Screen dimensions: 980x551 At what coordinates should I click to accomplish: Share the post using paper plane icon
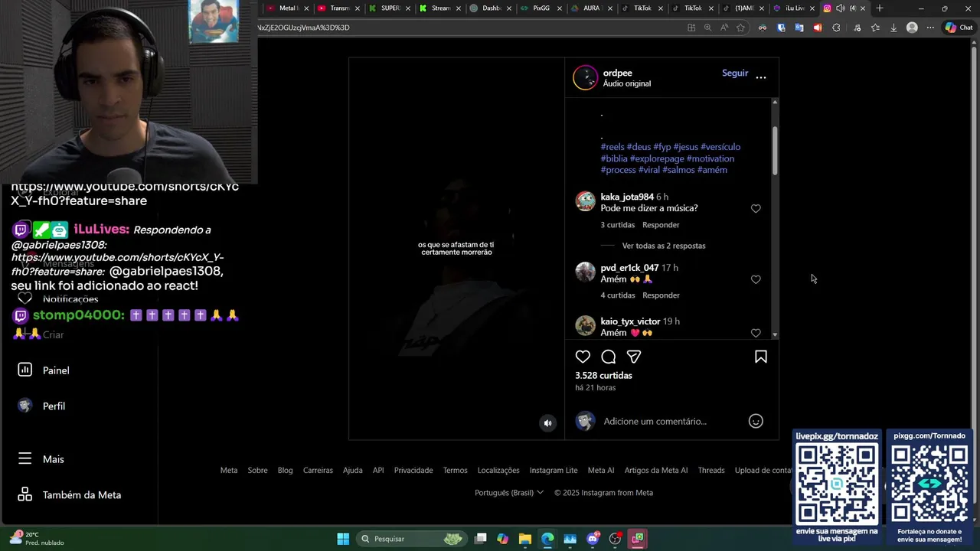pos(634,357)
